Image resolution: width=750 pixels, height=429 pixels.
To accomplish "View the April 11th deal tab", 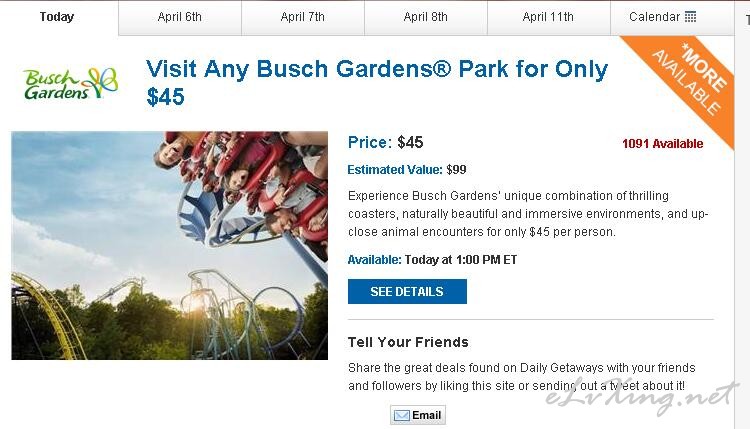I will pyautogui.click(x=549, y=17).
